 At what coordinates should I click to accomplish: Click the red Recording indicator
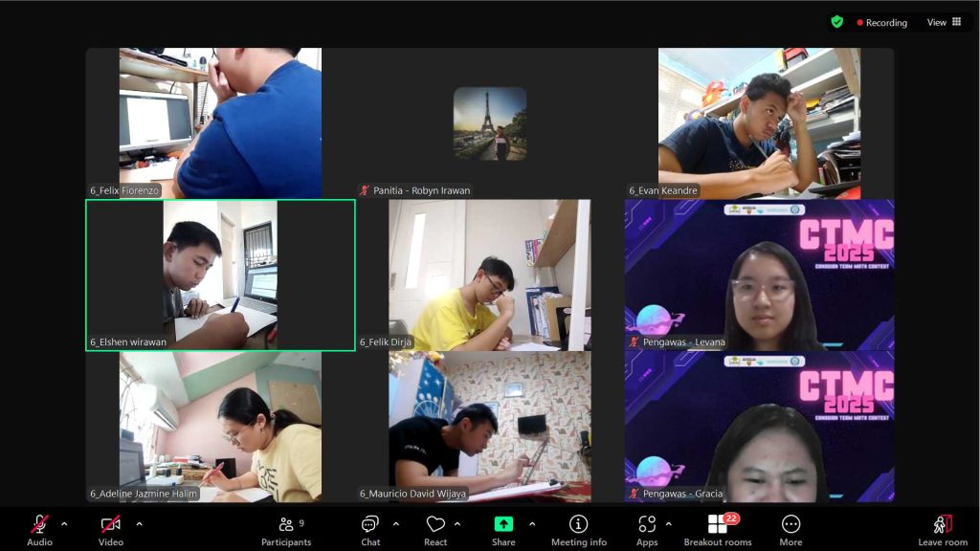881,22
